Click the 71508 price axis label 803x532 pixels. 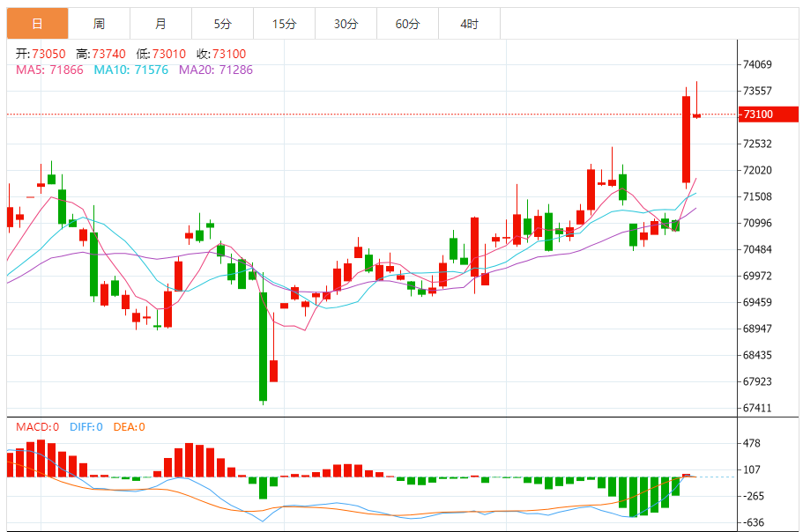tap(757, 196)
